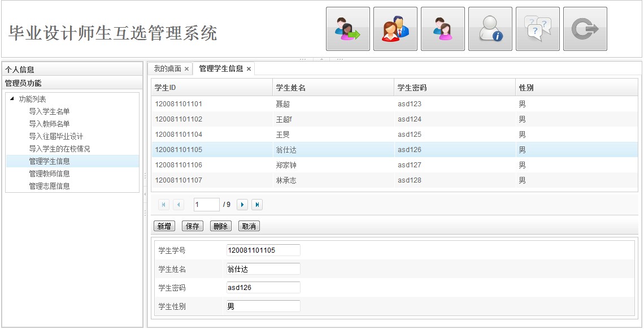This screenshot has height=329, width=644.
Task: Focus the 学生性别 input field
Action: (x=263, y=306)
